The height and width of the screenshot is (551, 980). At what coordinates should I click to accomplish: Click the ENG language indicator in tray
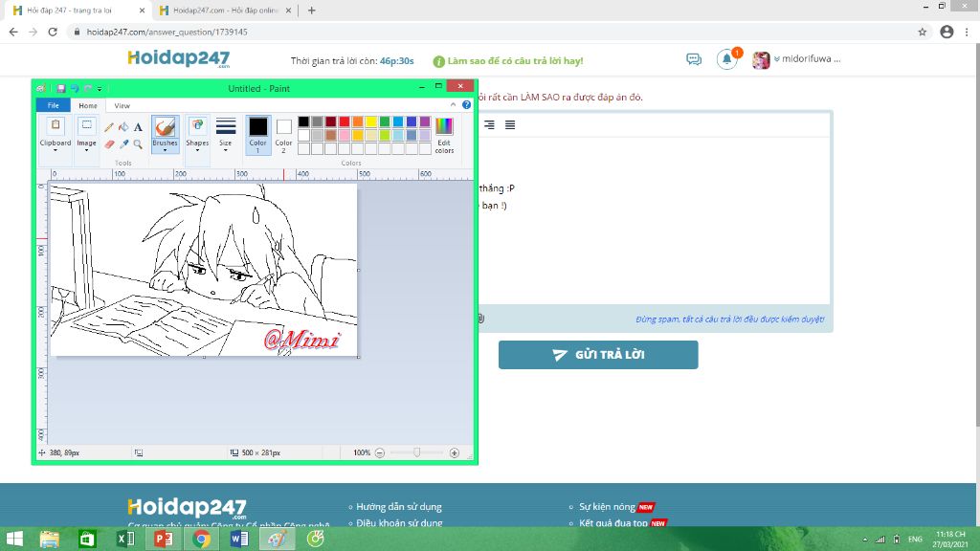915,540
